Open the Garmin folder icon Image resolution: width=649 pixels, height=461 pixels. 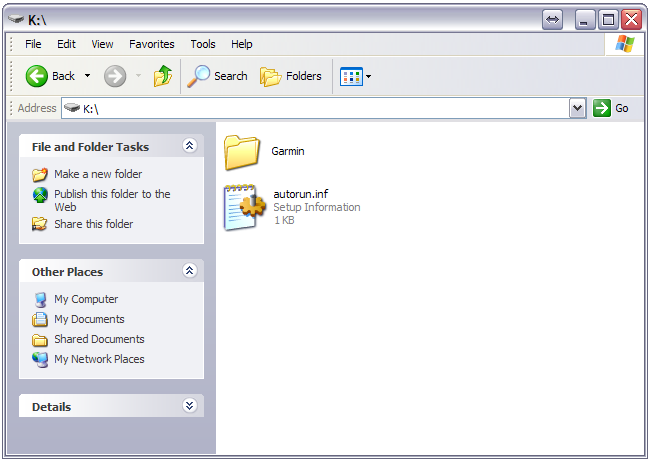click(x=242, y=151)
